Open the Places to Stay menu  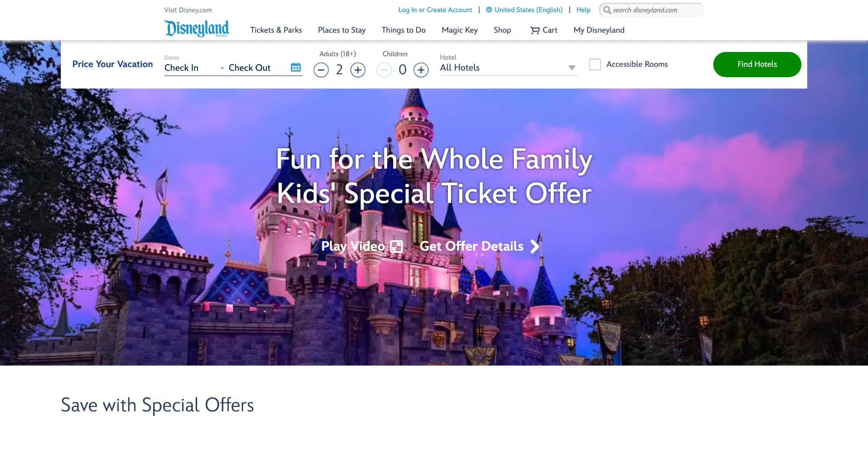pos(342,30)
